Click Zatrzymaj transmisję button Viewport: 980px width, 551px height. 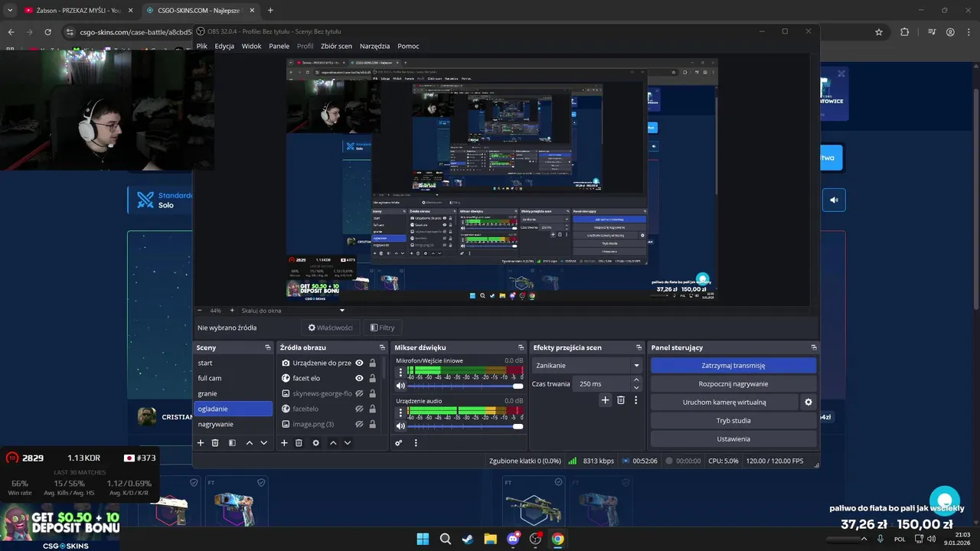pyautogui.click(x=733, y=366)
